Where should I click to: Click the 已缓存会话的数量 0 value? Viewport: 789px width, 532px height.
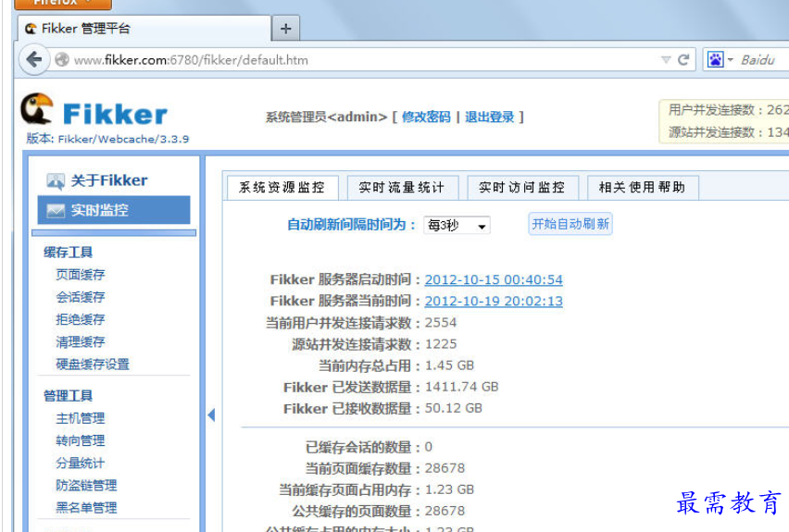tap(428, 447)
